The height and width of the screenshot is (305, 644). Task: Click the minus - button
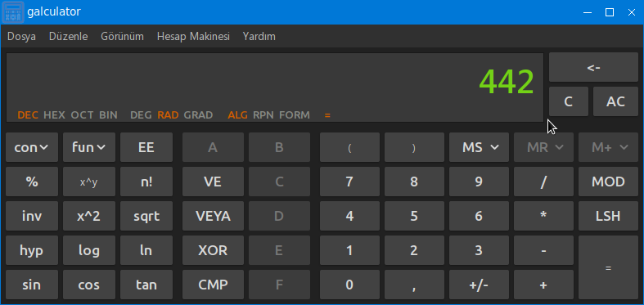click(544, 250)
